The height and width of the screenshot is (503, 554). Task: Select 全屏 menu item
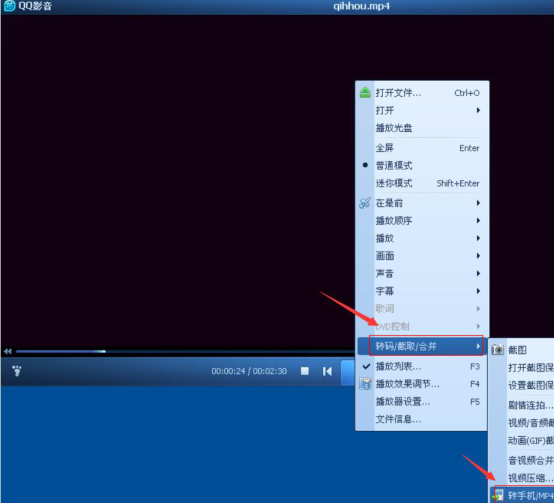tap(423, 148)
